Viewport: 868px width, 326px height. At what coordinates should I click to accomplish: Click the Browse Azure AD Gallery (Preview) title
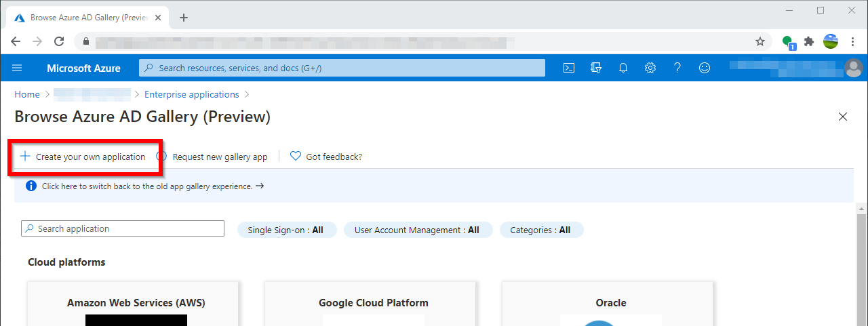click(x=142, y=117)
